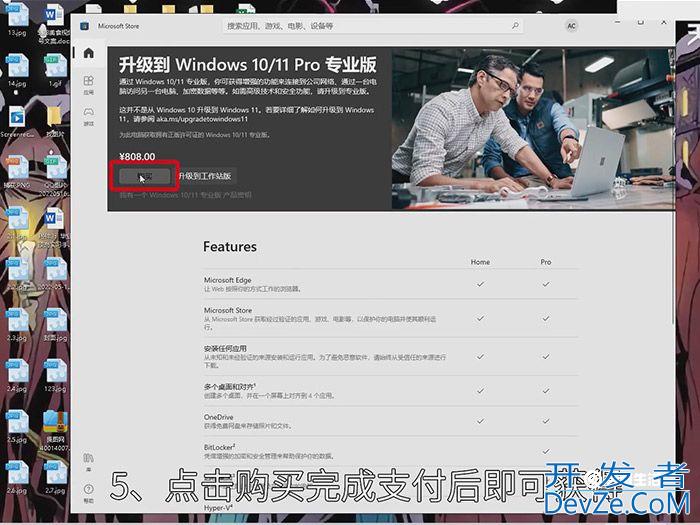Select the Screenrec desktop shortcut

pos(17,121)
